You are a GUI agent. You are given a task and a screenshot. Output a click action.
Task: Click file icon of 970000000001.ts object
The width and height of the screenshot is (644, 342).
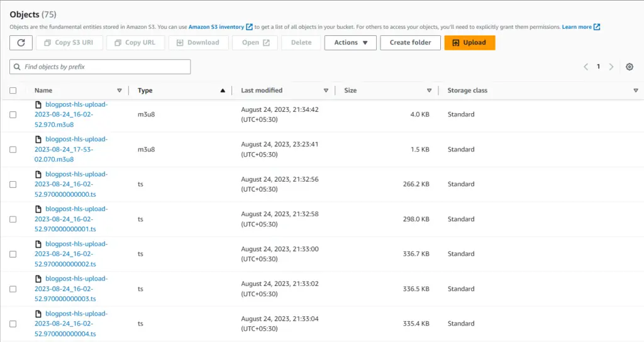[38, 209]
